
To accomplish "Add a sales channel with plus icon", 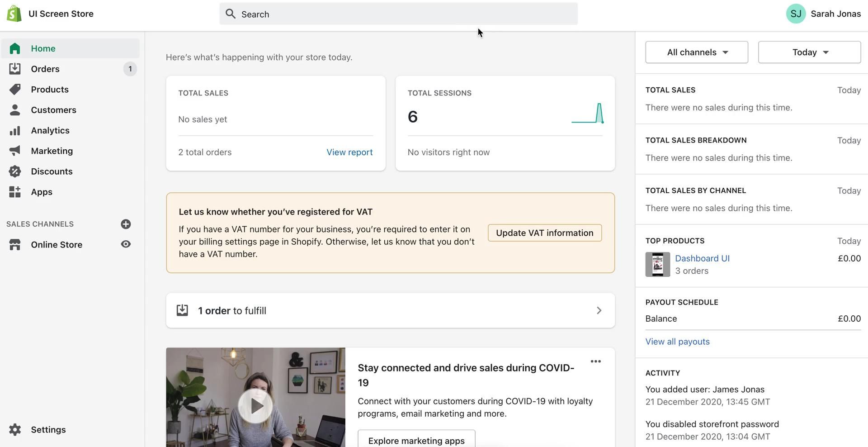I will tap(126, 224).
